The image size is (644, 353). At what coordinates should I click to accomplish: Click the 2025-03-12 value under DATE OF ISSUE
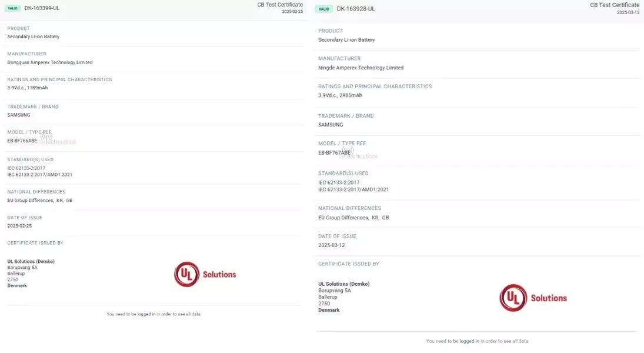pos(332,245)
